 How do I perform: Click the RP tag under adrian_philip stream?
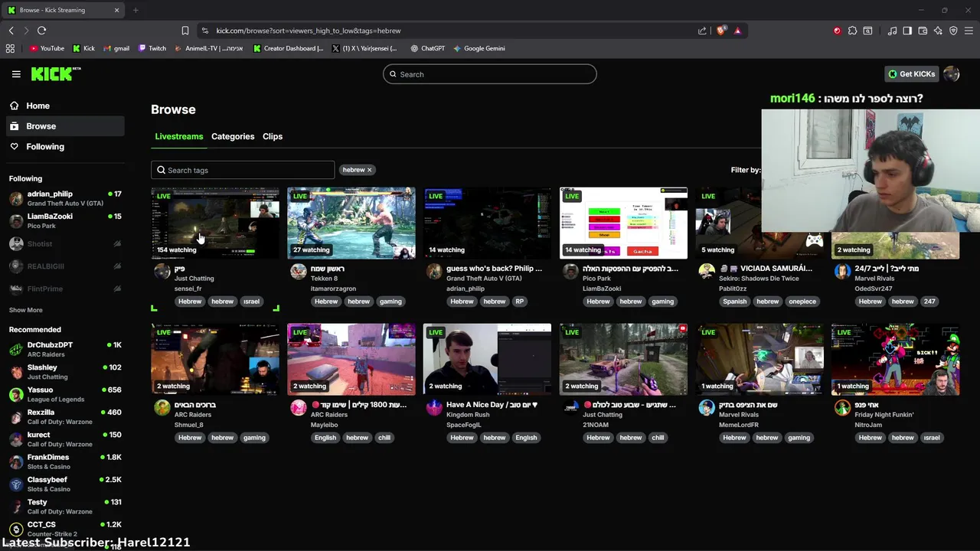[519, 302]
